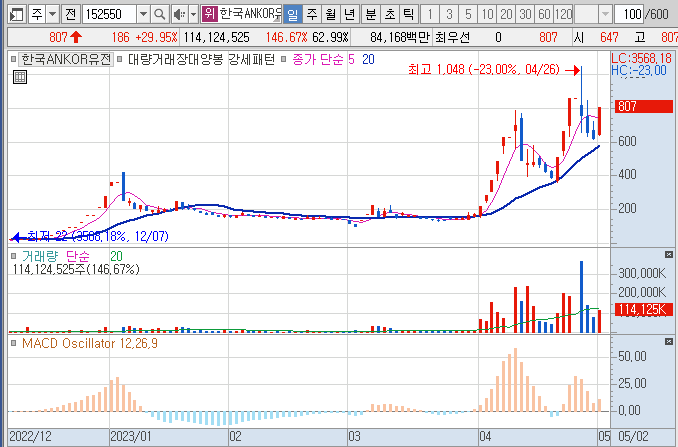Choose interval 20 button
This screenshot has width=678, height=447.
506,14
